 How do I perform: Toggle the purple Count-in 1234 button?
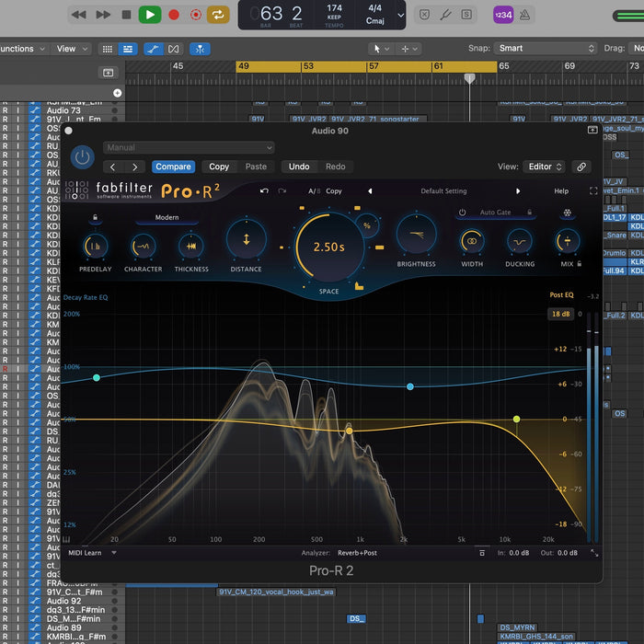pyautogui.click(x=503, y=16)
